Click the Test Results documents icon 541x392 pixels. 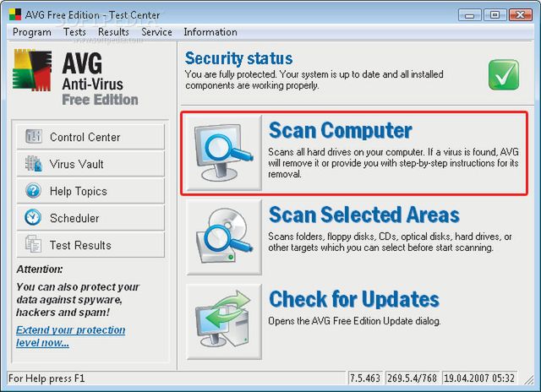tap(33, 244)
